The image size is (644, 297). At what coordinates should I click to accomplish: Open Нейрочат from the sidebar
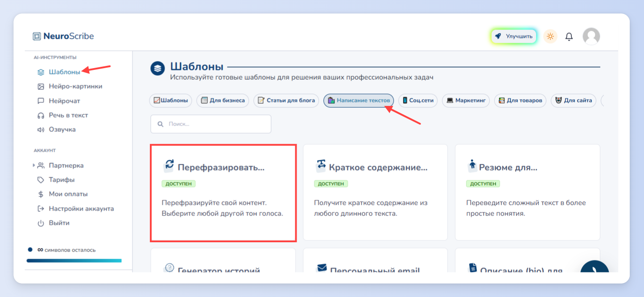(x=64, y=101)
